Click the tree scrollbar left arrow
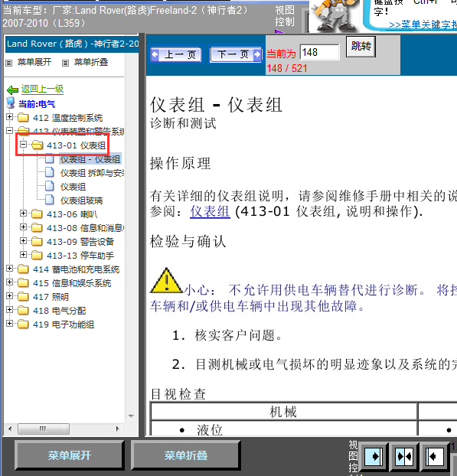The height and width of the screenshot is (476, 457). click(10, 429)
